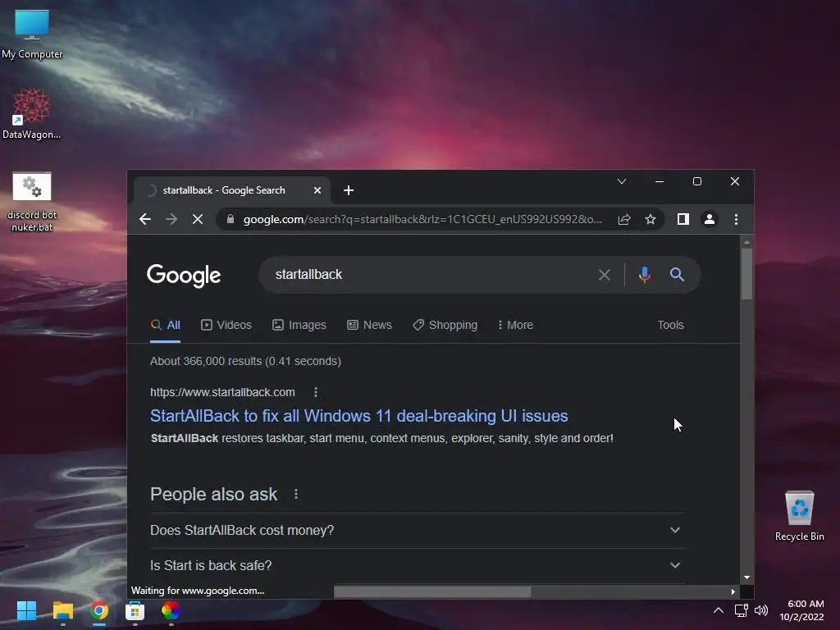
Task: Click the forward navigation arrow
Action: 171,219
